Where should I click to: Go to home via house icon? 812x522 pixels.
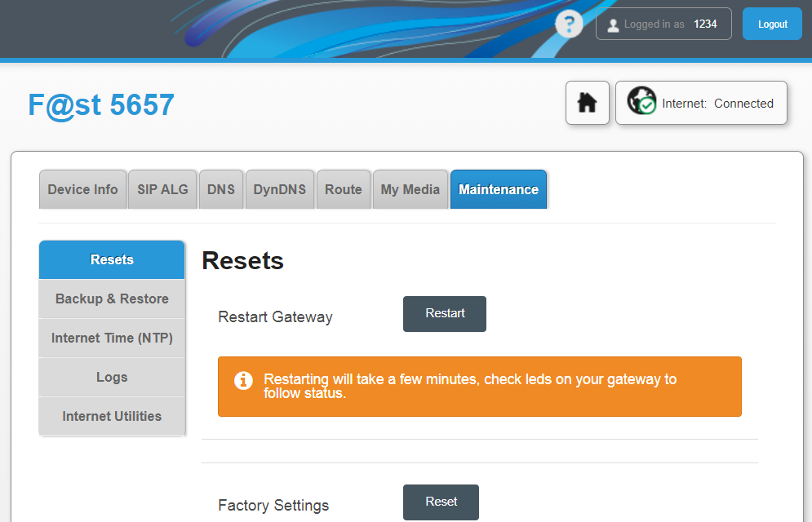[588, 103]
